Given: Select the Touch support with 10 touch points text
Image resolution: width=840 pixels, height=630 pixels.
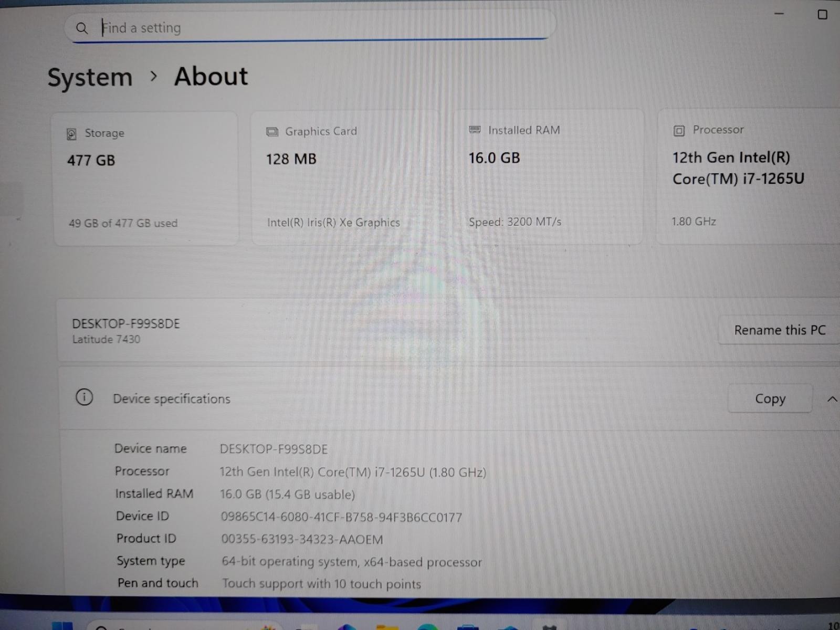Looking at the screenshot, I should 321,584.
